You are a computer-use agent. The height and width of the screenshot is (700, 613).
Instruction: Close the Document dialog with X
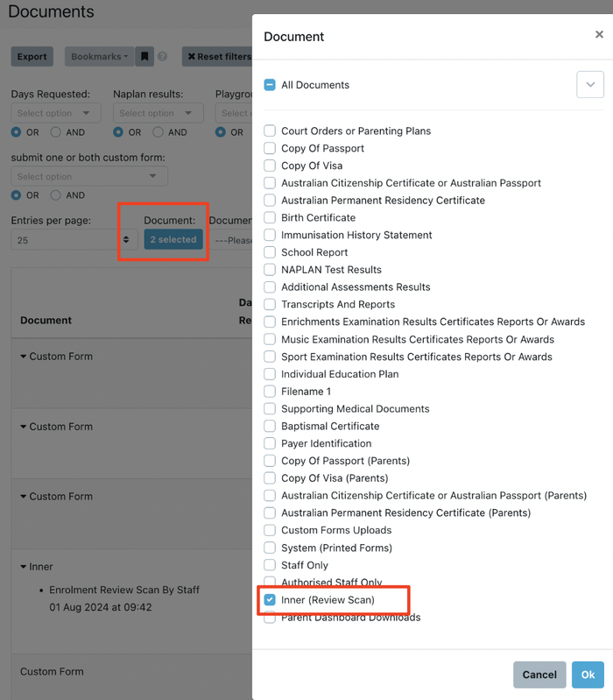point(599,35)
